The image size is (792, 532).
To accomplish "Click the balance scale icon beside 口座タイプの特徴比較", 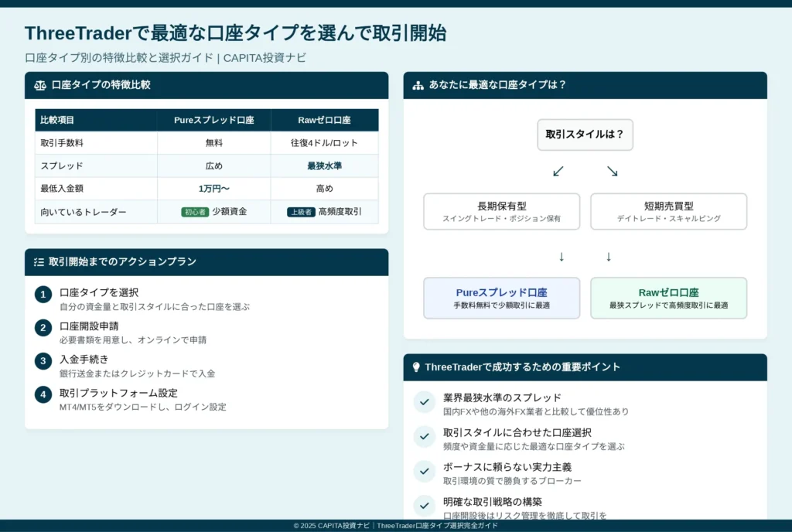I will [x=40, y=85].
